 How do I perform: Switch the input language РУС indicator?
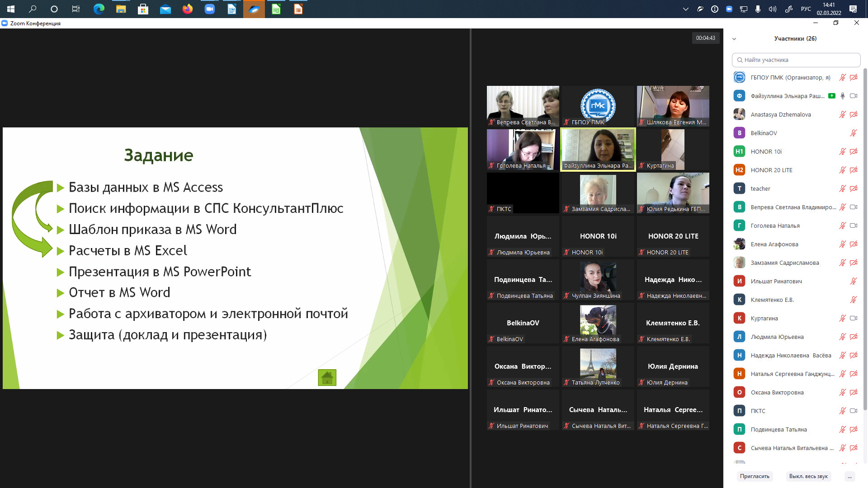coord(806,9)
